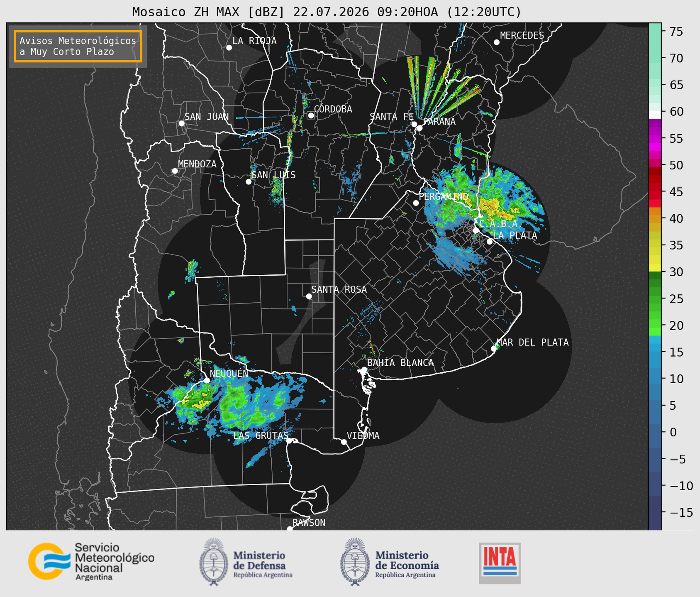Click the Viedma city marker dot

tap(344, 442)
